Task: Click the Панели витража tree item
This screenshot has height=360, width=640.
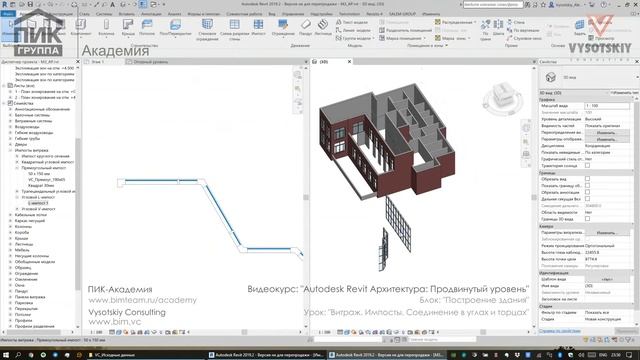Action: pyautogui.click(x=30, y=297)
